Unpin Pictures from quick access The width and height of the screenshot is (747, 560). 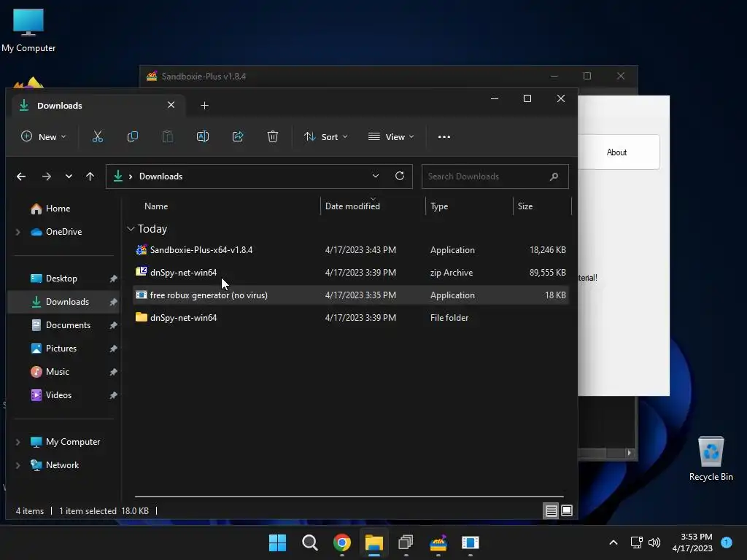coord(113,349)
